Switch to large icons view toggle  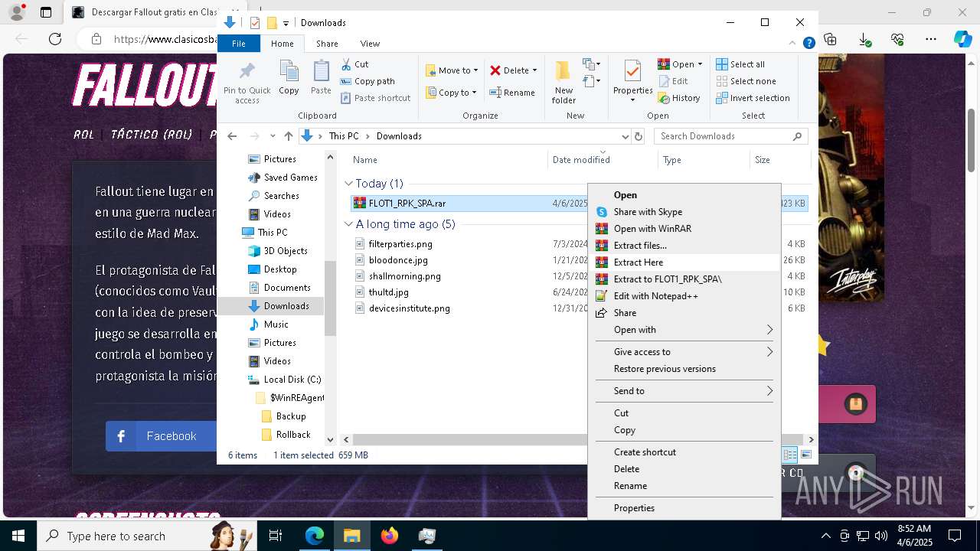805,455
